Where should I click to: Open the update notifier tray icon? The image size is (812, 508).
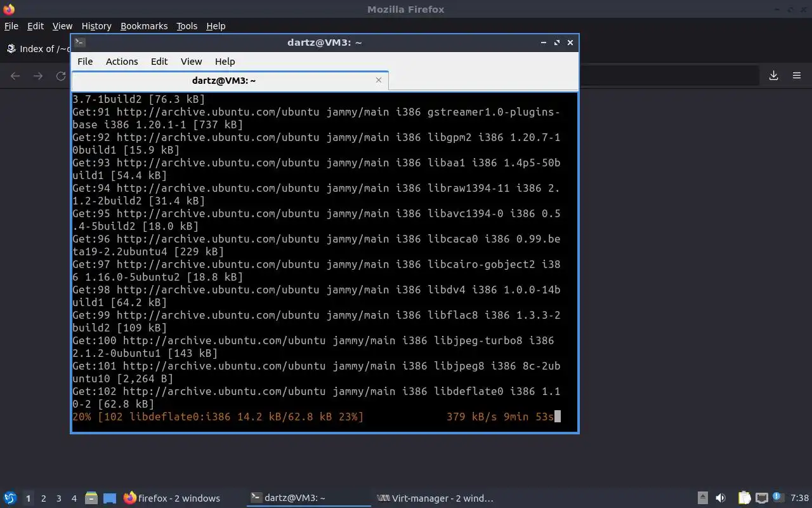click(x=778, y=498)
